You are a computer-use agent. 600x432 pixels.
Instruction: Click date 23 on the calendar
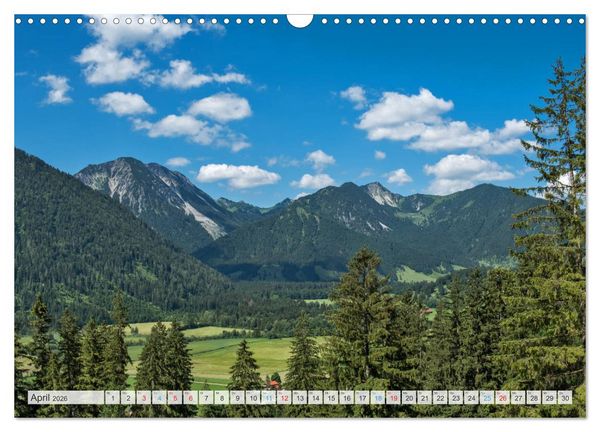[x=456, y=398]
